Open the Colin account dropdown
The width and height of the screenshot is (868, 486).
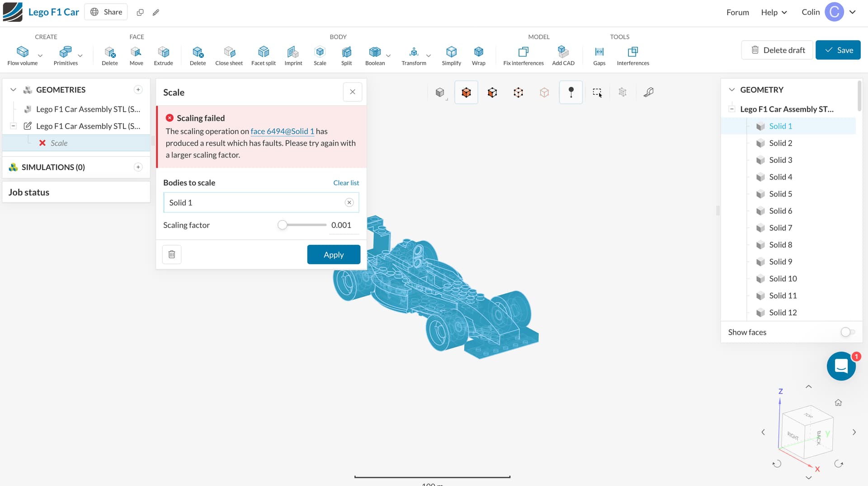(829, 12)
